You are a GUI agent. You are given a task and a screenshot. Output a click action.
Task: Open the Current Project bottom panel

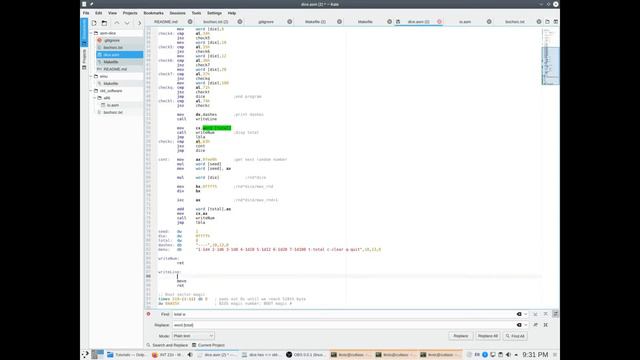point(208,345)
